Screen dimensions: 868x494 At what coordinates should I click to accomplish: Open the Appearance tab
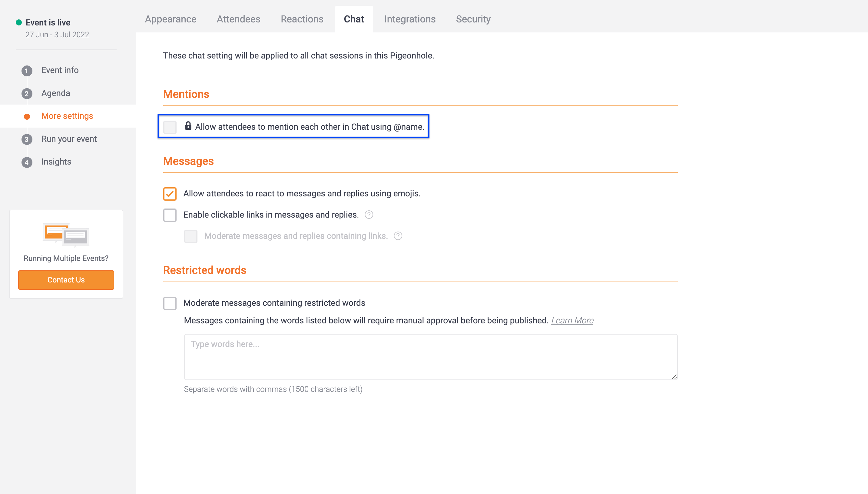pos(171,19)
